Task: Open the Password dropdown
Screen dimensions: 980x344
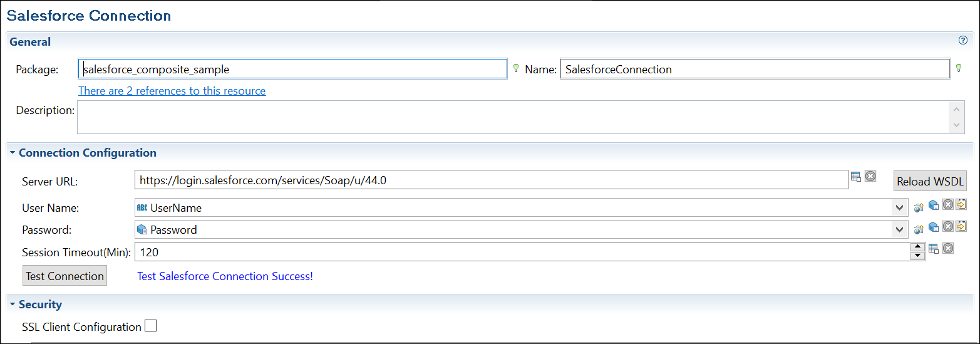Action: click(x=900, y=230)
